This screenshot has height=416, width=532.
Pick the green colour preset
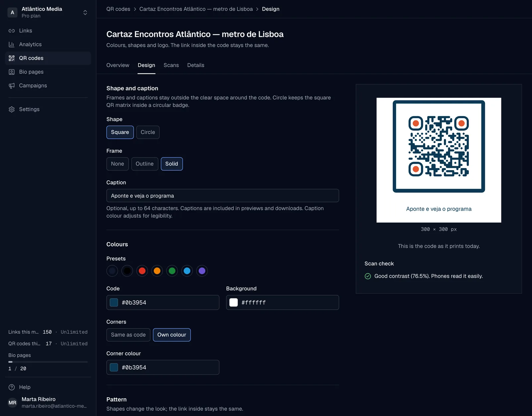coord(172,271)
